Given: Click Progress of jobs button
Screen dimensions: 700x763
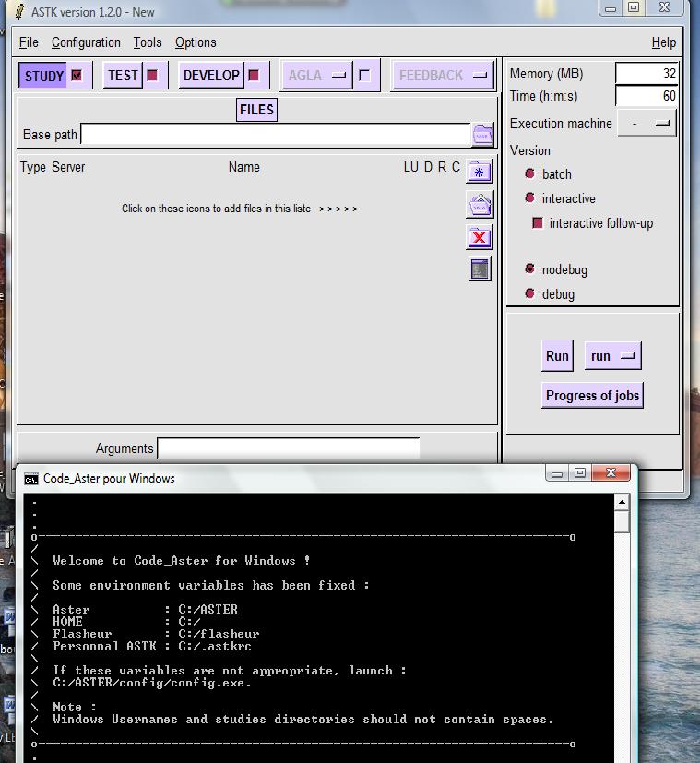Looking at the screenshot, I should coord(592,396).
